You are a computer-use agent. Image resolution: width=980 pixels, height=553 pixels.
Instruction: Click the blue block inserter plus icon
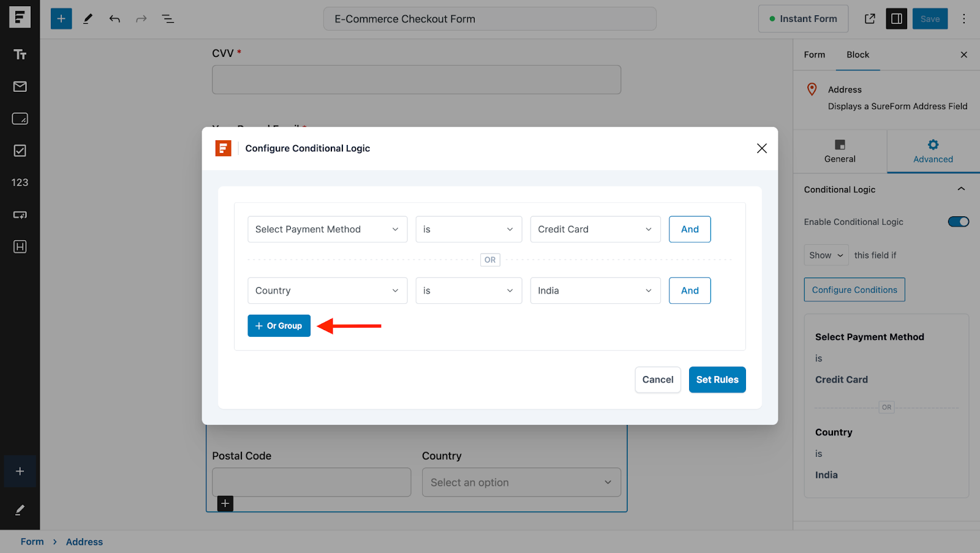tap(61, 19)
